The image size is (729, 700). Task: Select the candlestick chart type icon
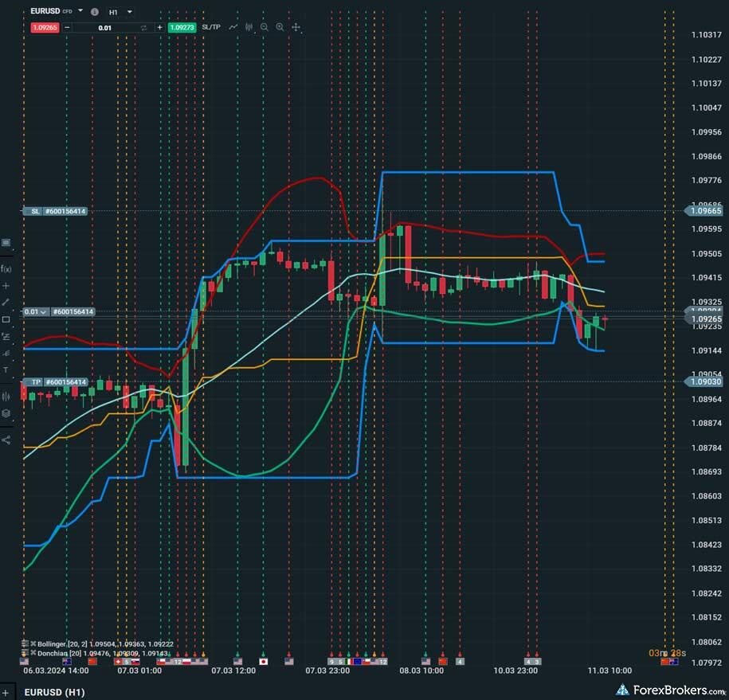[249, 27]
